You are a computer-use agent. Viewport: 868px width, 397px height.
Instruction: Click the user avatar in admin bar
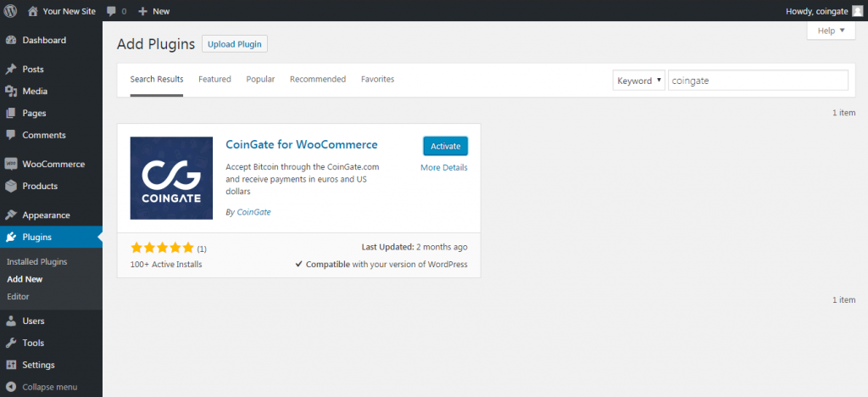(857, 10)
